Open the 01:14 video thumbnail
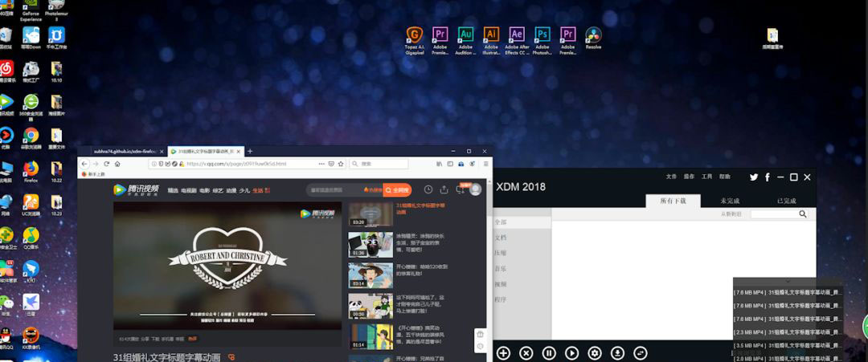Image resolution: width=868 pixels, height=362 pixels. [x=371, y=336]
